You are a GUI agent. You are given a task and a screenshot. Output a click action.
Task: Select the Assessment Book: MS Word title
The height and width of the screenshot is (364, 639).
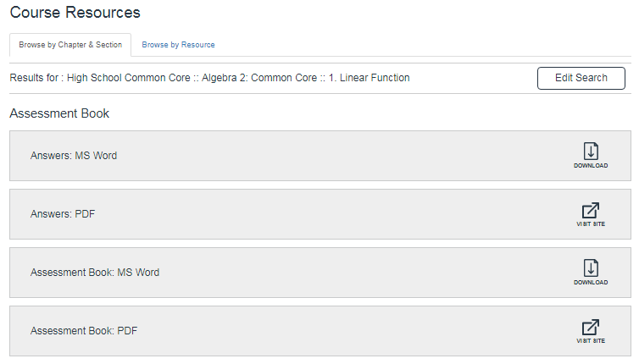[95, 273]
